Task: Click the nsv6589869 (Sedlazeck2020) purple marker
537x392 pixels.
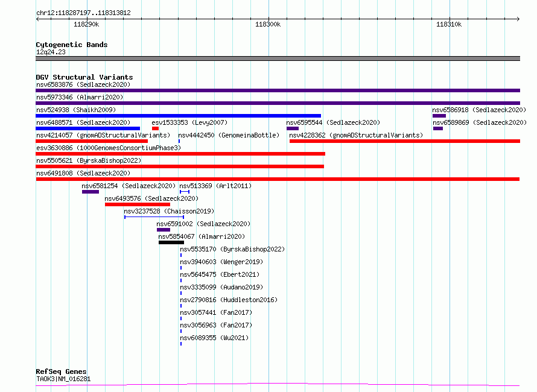Action: [438, 128]
